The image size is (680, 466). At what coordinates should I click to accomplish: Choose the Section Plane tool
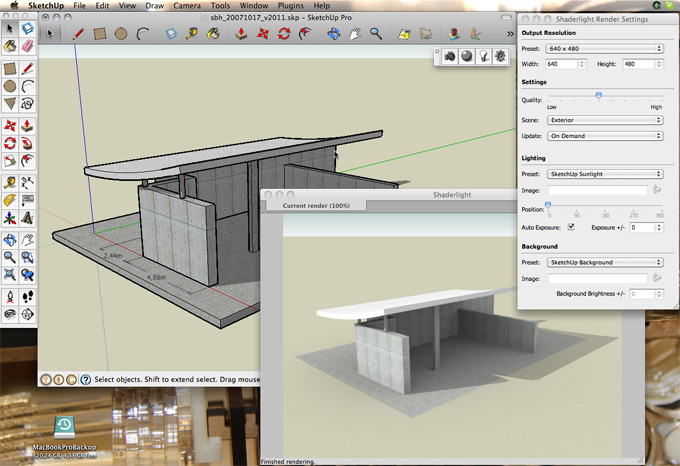tap(27, 314)
